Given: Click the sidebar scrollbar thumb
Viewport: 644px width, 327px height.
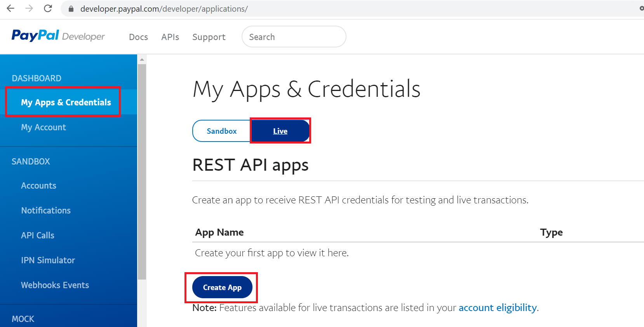Looking at the screenshot, I should click(x=142, y=172).
